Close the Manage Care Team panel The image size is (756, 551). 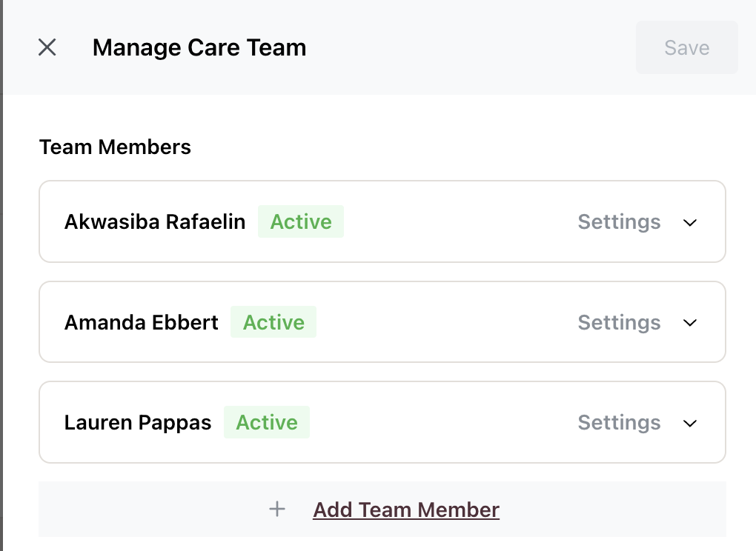[47, 47]
